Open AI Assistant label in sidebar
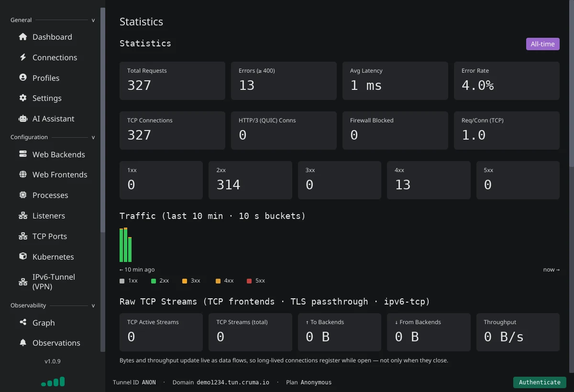 (54, 119)
